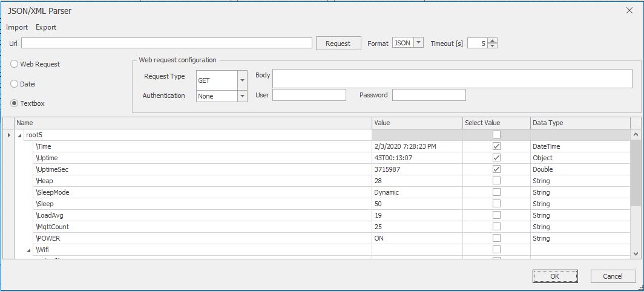This screenshot has width=644, height=292.
Task: Click into the Body text field
Action: [452, 79]
